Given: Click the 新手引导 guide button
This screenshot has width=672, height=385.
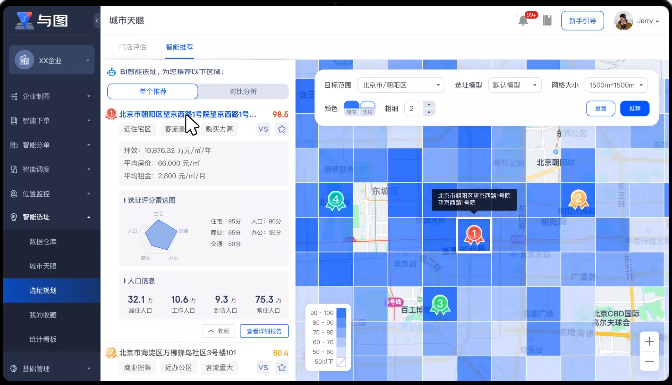Looking at the screenshot, I should pyautogui.click(x=582, y=21).
